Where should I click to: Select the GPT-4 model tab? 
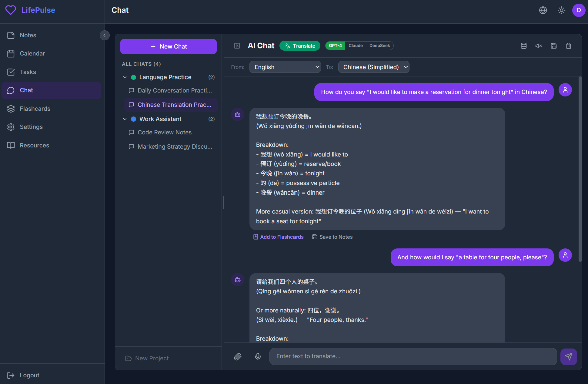pyautogui.click(x=335, y=45)
